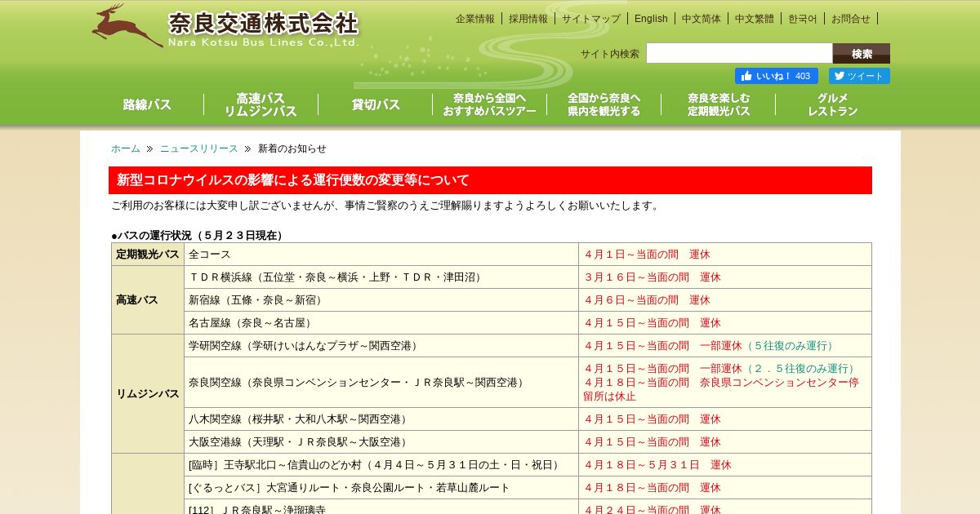
Task: Switch language to 中文繁體
Action: (754, 19)
